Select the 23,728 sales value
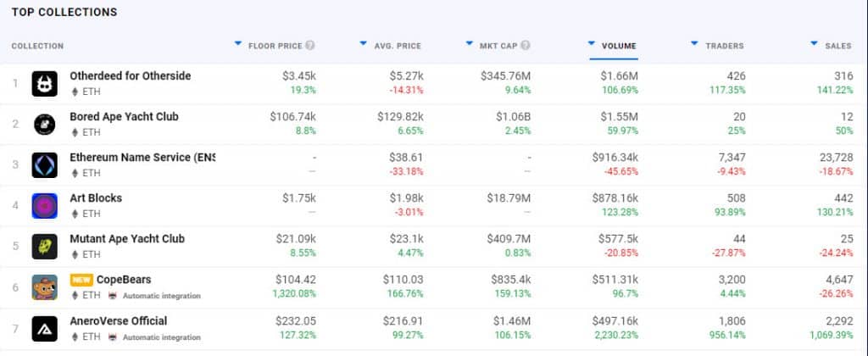Viewport: 868px width, 356px height. pyautogui.click(x=837, y=158)
